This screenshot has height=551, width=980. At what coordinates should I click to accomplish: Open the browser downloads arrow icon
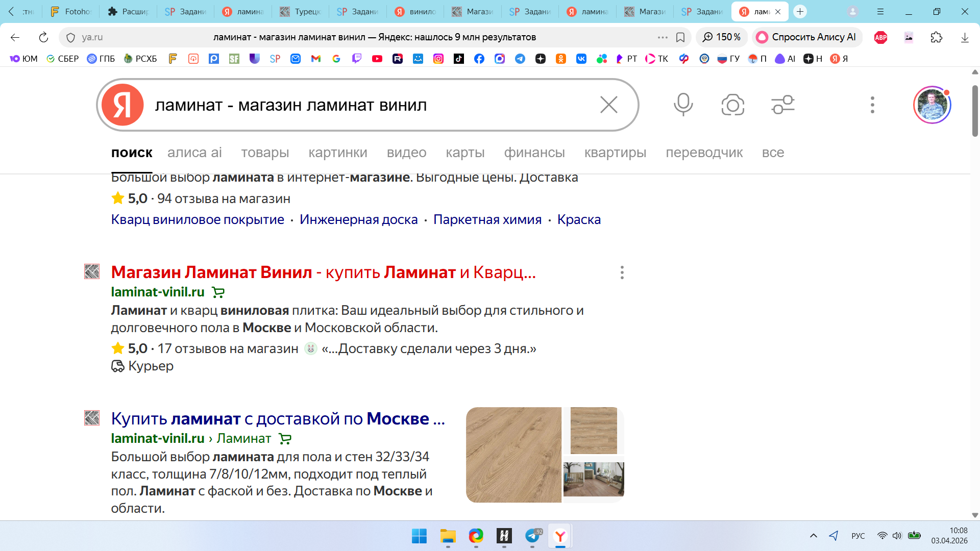(964, 37)
